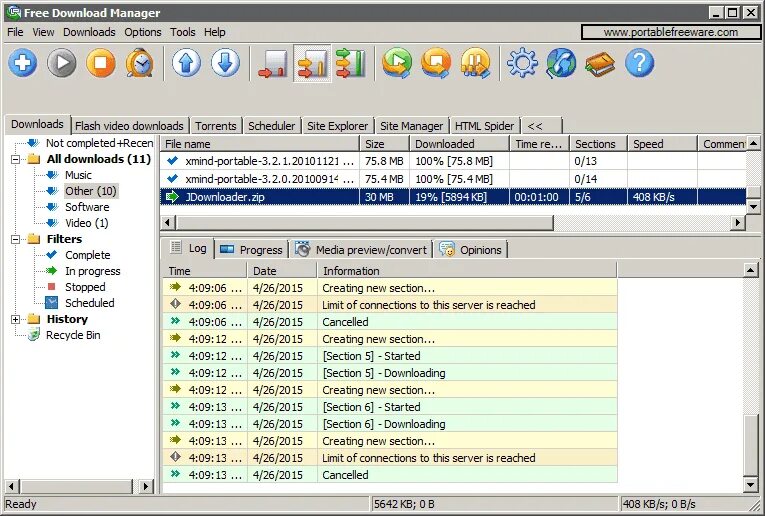Click the << tab scroll button
This screenshot has width=765, height=516.
click(542, 126)
